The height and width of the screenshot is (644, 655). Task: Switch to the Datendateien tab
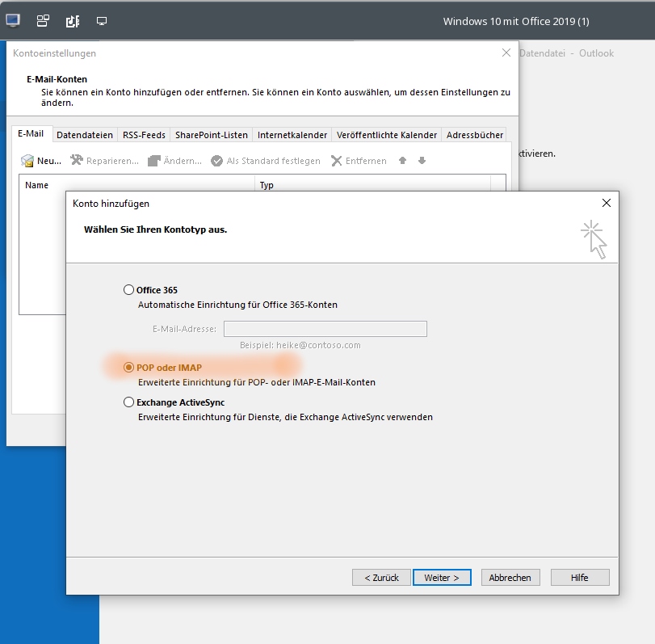(x=85, y=135)
